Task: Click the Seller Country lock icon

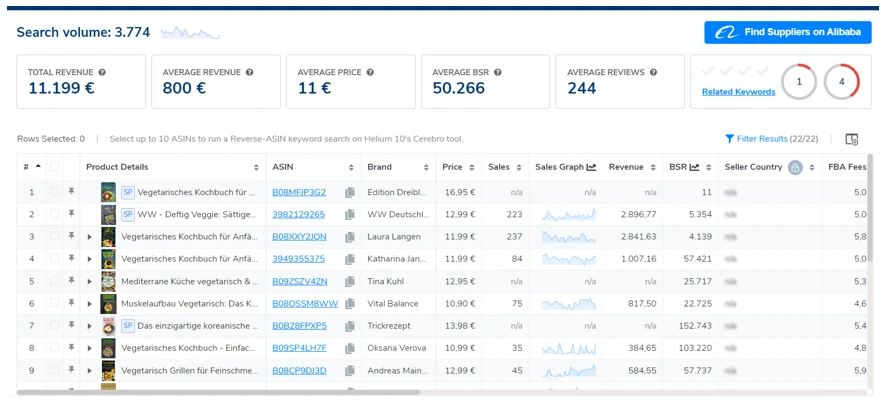Action: (x=795, y=167)
